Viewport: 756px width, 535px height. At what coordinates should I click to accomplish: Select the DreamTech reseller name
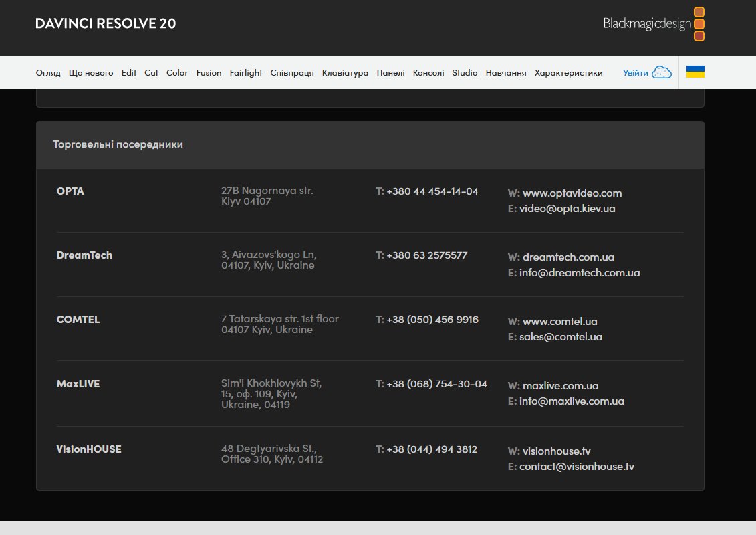point(84,255)
